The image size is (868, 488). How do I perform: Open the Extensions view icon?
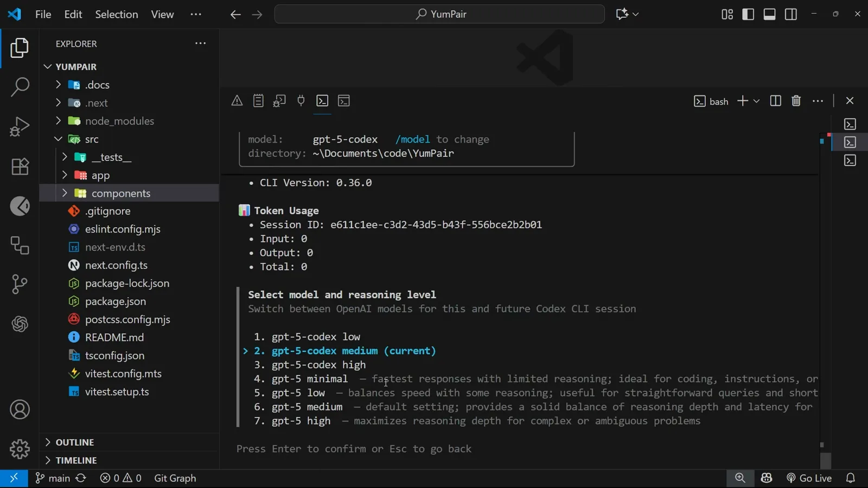pyautogui.click(x=20, y=166)
